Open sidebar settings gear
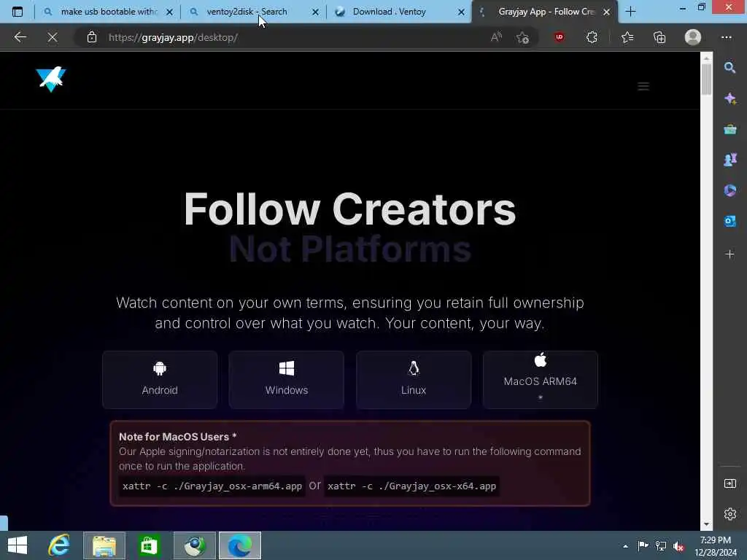The image size is (747, 560). 729,514
